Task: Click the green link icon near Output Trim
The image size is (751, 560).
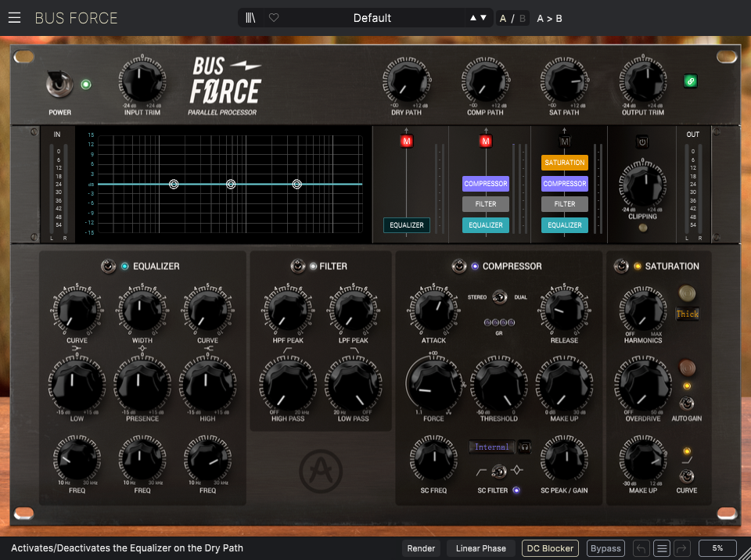Action: [x=690, y=81]
